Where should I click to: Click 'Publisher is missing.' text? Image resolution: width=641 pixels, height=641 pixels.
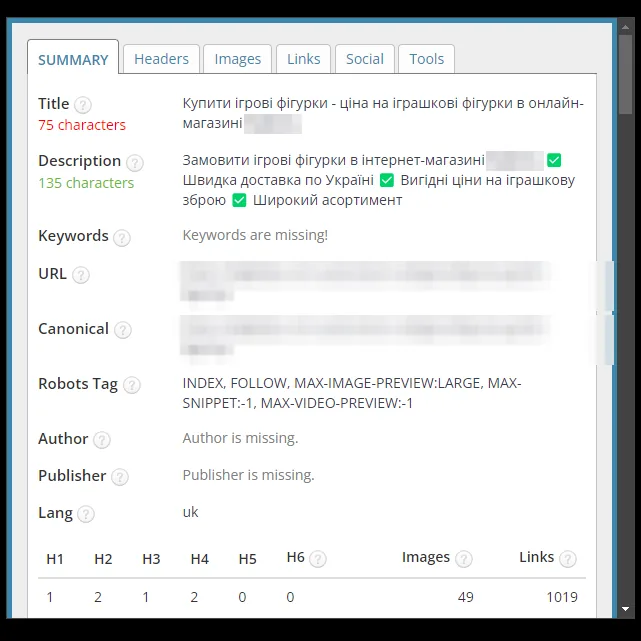pyautogui.click(x=248, y=475)
